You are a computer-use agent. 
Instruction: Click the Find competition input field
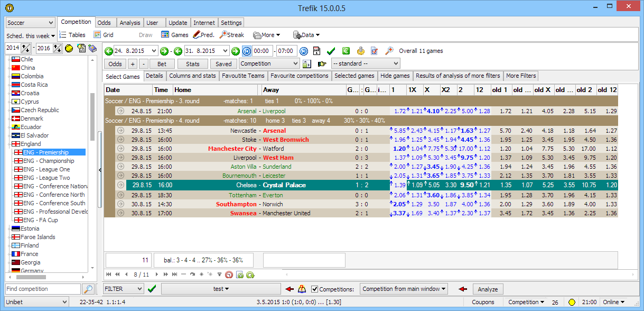coord(43,289)
